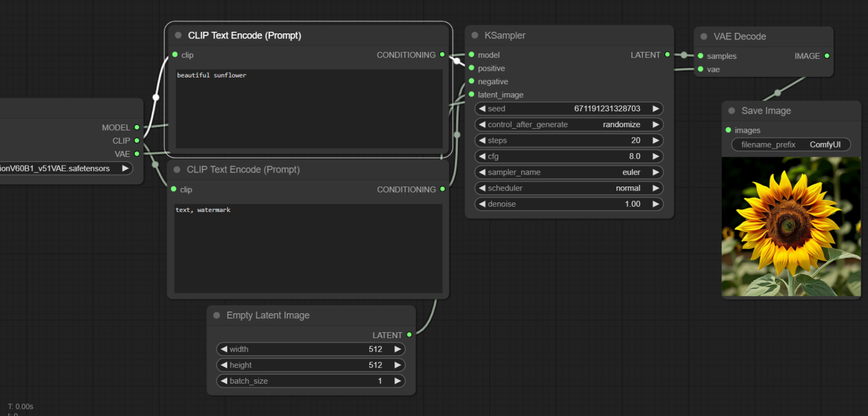Open the sampler_name euler selector
Image resolution: width=868 pixels, height=416 pixels.
pos(568,172)
